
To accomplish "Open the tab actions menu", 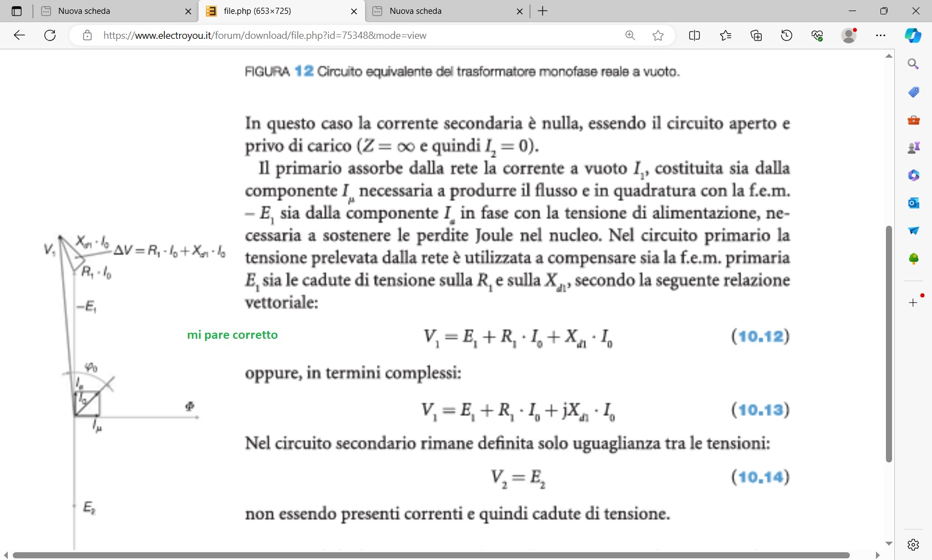I will click(17, 11).
